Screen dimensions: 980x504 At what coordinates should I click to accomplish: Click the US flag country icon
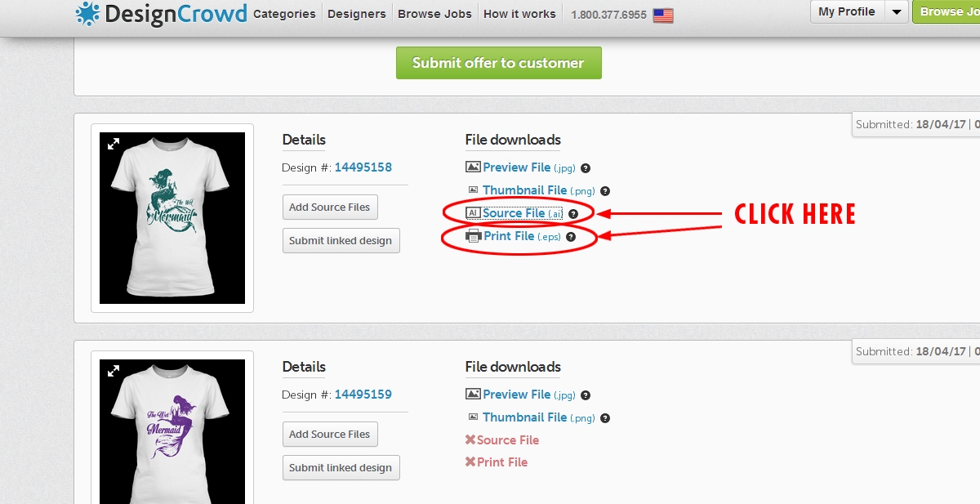pos(663,15)
